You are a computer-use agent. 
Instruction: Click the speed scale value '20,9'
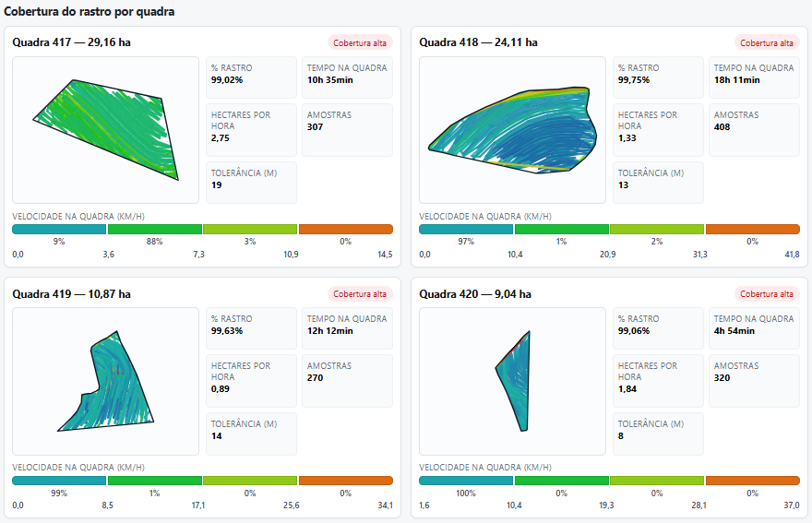point(607,255)
